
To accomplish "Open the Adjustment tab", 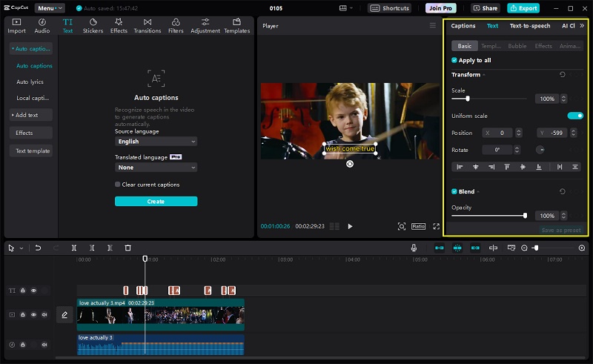I will coord(205,26).
